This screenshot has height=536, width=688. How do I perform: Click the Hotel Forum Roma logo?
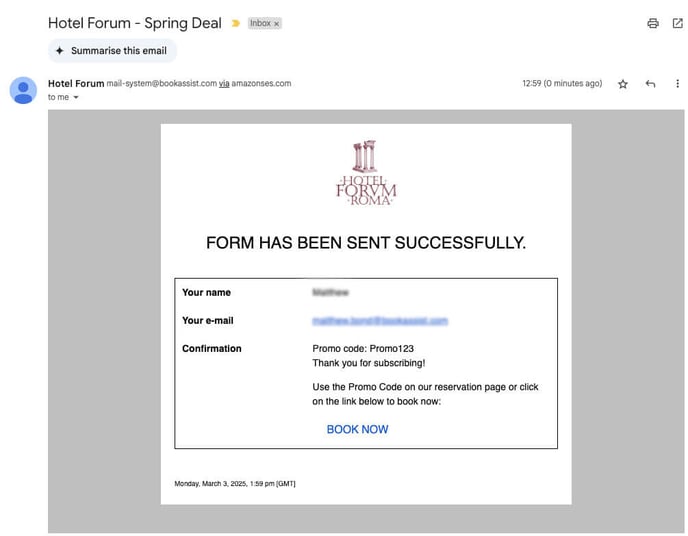point(366,173)
